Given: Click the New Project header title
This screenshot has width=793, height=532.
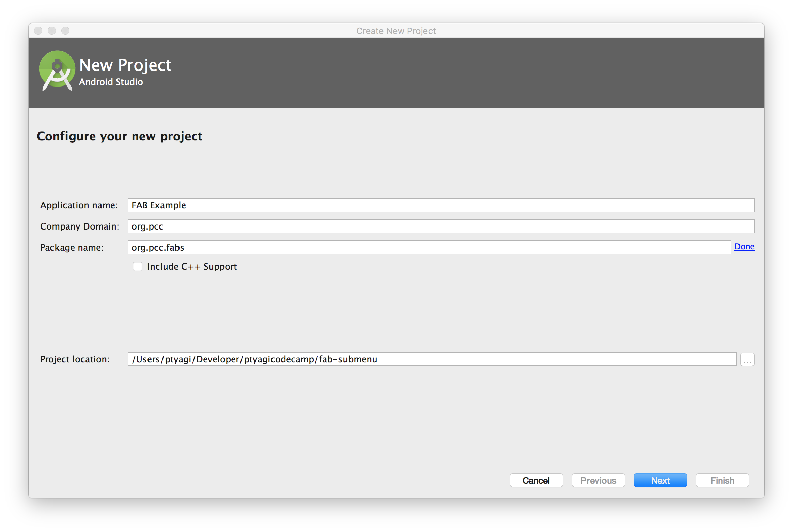Looking at the screenshot, I should 125,65.
